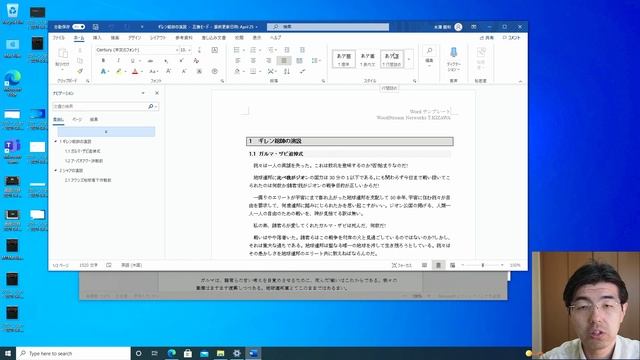Image resolution: width=640 pixels, height=360 pixels.
Task: Click the Bullets list icon
Action: click(x=236, y=50)
